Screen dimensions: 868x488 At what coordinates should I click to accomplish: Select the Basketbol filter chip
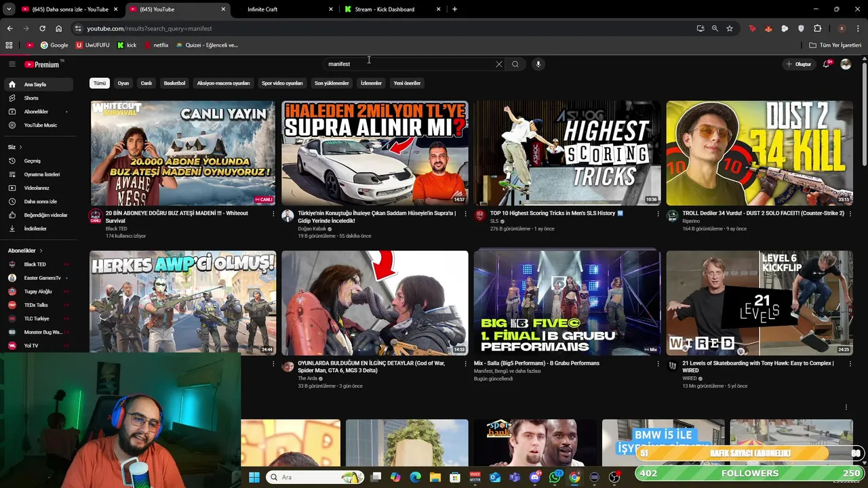174,83
